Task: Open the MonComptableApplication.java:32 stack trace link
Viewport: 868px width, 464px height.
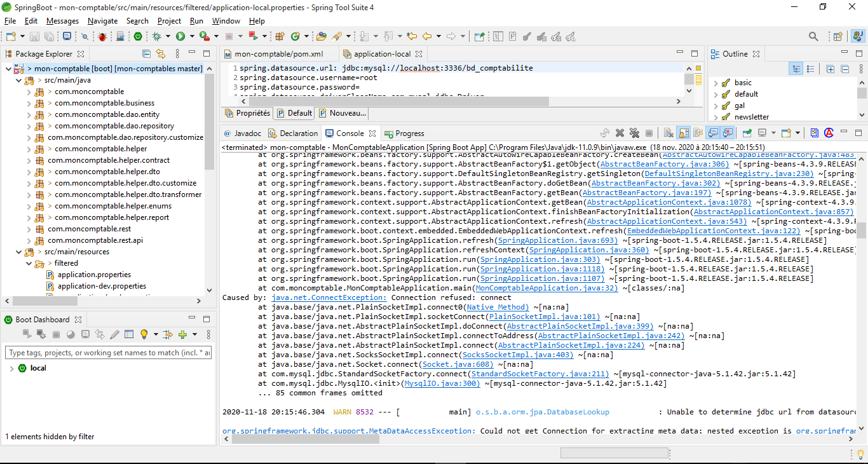Action: tap(546, 288)
